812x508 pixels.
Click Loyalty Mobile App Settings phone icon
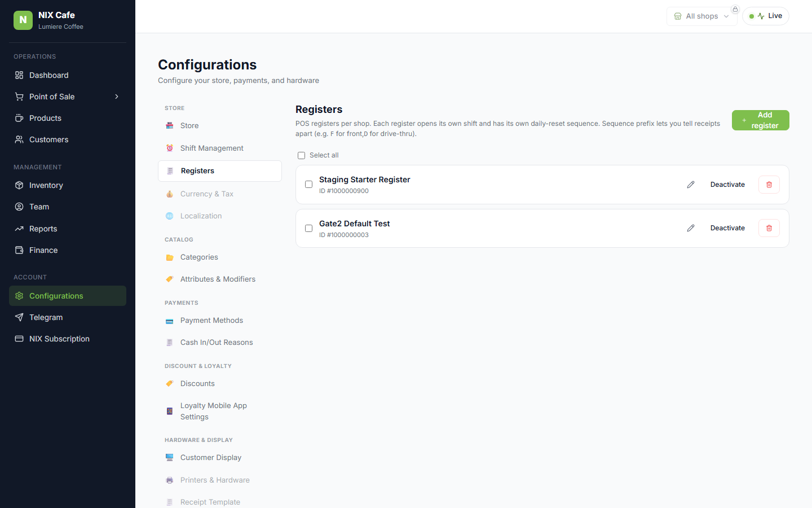coord(170,411)
